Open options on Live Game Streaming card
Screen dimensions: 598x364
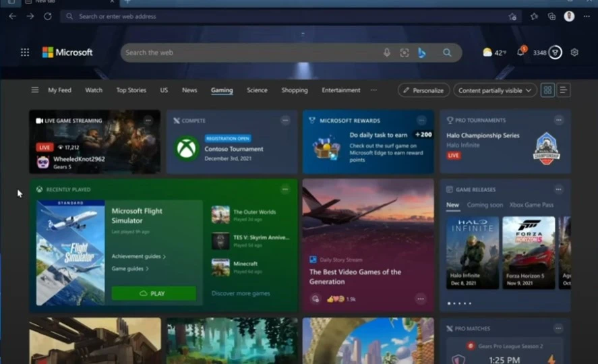point(148,121)
